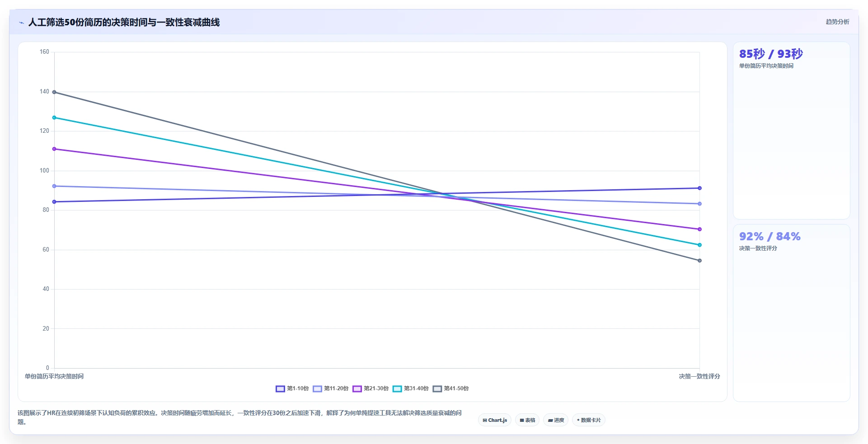Select the 数据卡片 tag chip
This screenshot has height=444, width=868.
click(589, 420)
